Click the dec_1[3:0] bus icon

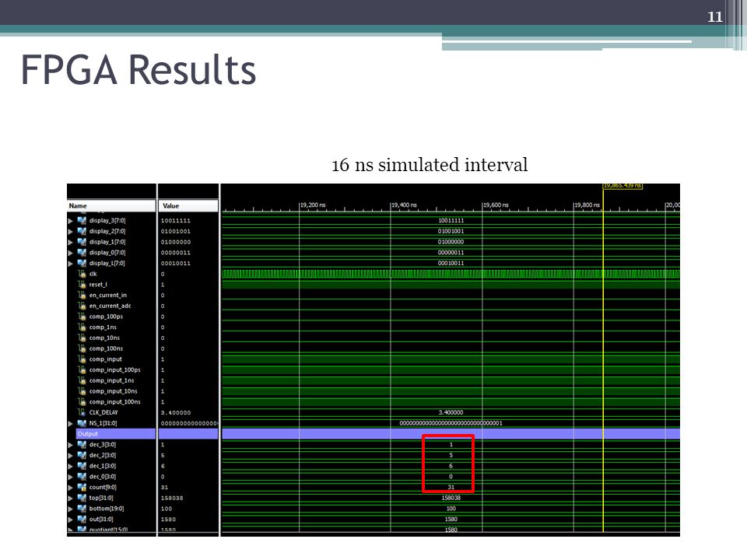(x=82, y=466)
